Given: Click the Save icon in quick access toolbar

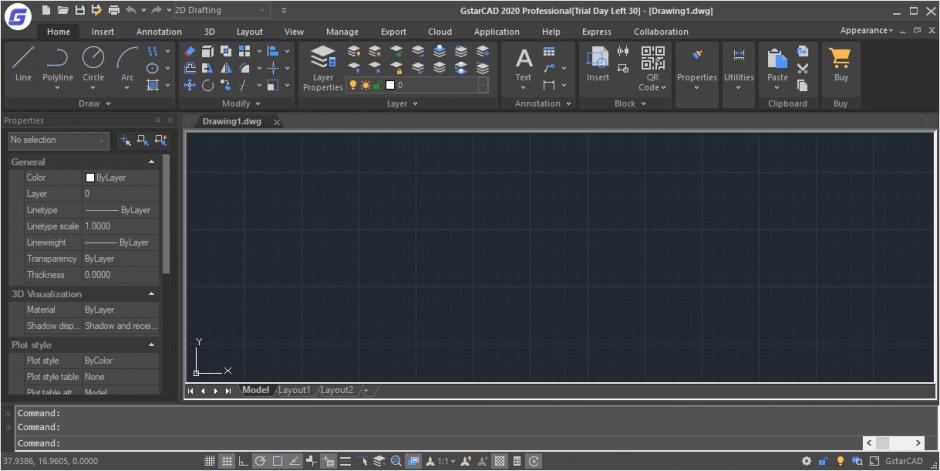Looking at the screenshot, I should (x=80, y=10).
